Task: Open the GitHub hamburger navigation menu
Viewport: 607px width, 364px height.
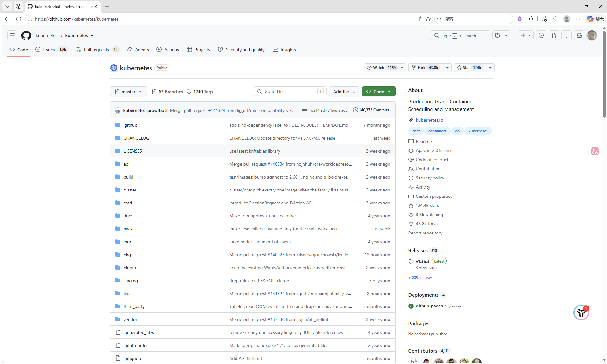Action: pyautogui.click(x=12, y=35)
